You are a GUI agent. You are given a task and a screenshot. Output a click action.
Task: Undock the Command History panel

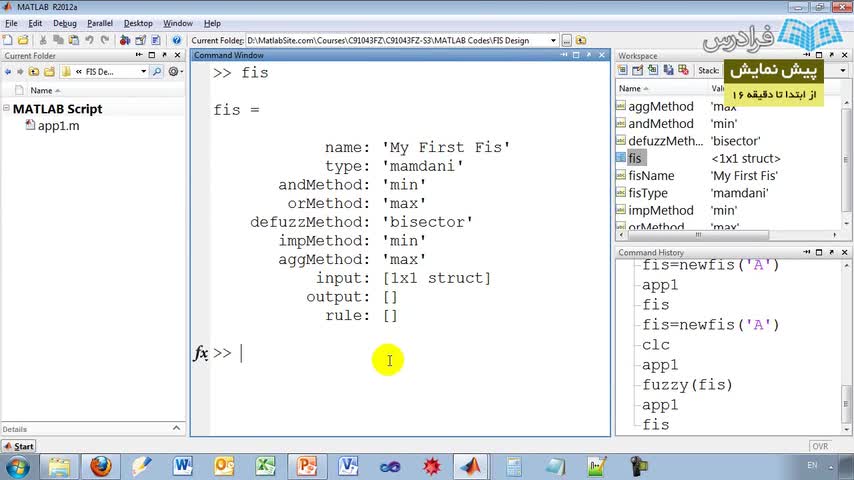[832, 252]
